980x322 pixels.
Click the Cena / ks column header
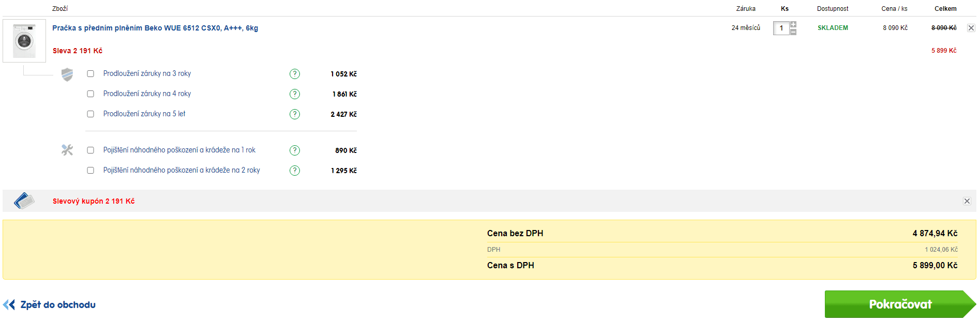(895, 9)
